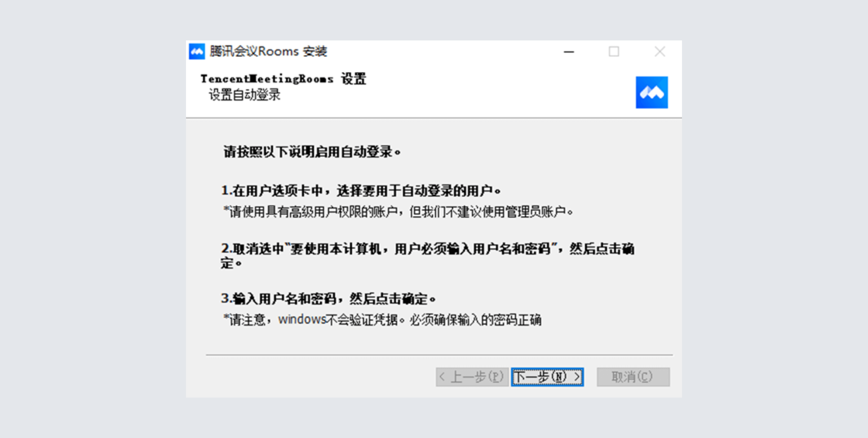The image size is (868, 438).
Task: Click the 取消(C) cancel button
Action: 633,377
